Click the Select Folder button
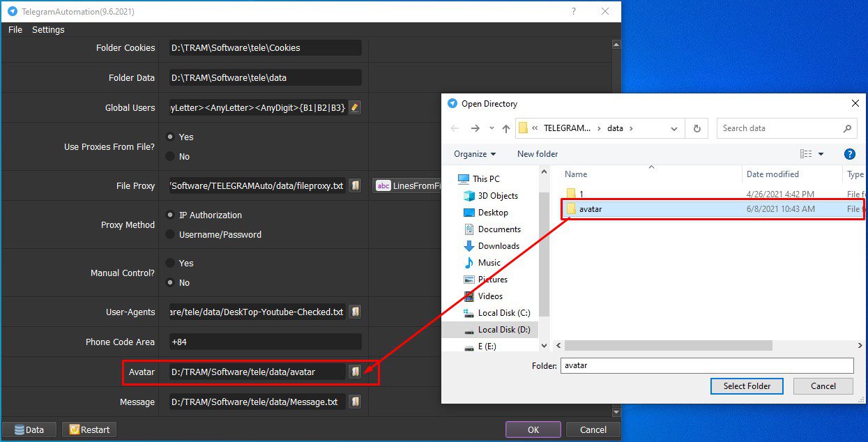Image resolution: width=868 pixels, height=442 pixels. 747,386
